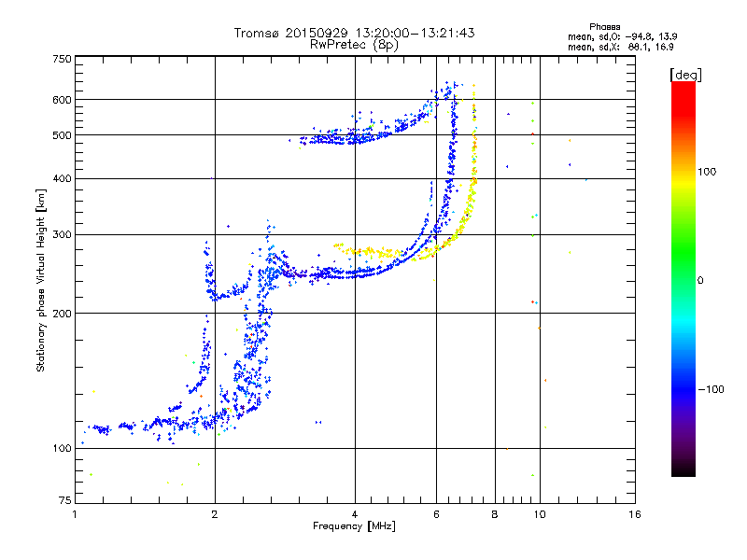Click the x-axis label '4'

[355, 514]
